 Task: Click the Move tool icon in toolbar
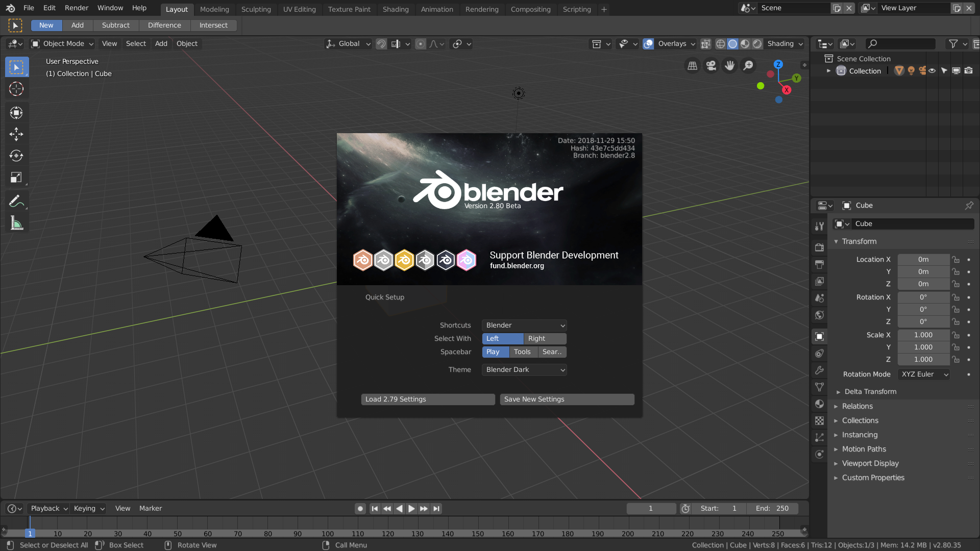(17, 134)
